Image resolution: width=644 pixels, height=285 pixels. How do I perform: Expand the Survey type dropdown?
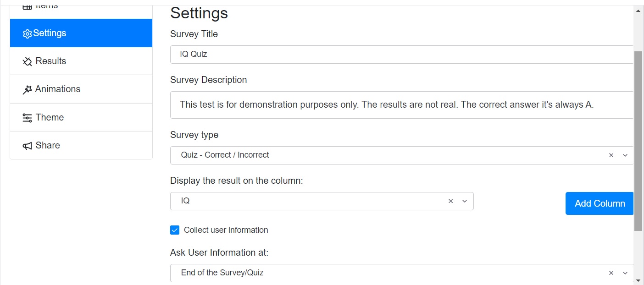(625, 155)
